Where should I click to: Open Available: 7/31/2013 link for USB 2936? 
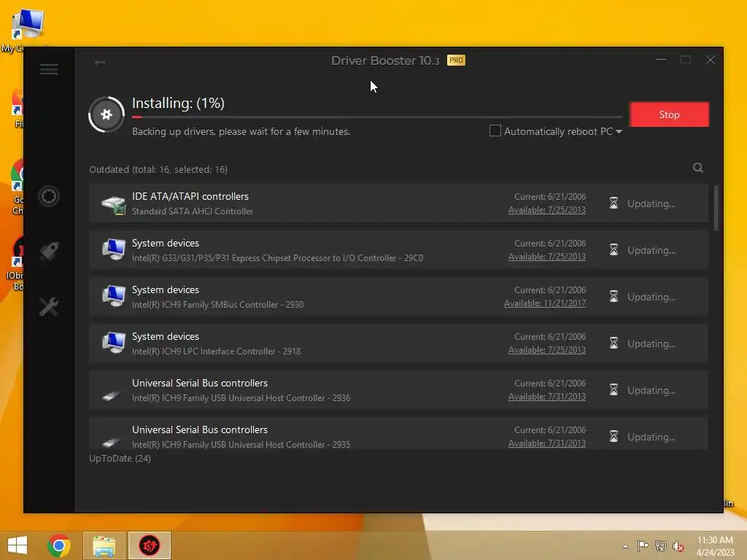pos(547,397)
